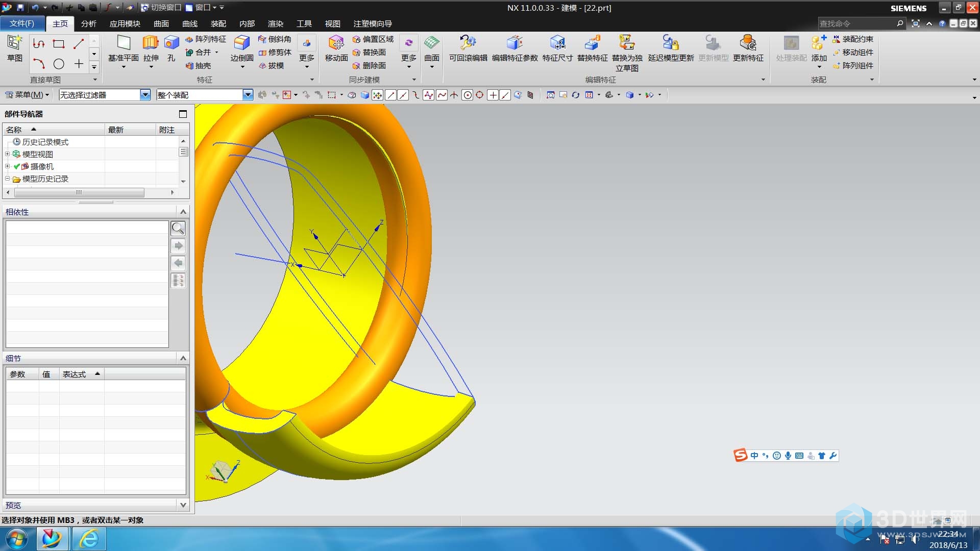Viewport: 980px width, 551px height.
Task: Open Internet Explorer from the taskbar
Action: point(89,539)
